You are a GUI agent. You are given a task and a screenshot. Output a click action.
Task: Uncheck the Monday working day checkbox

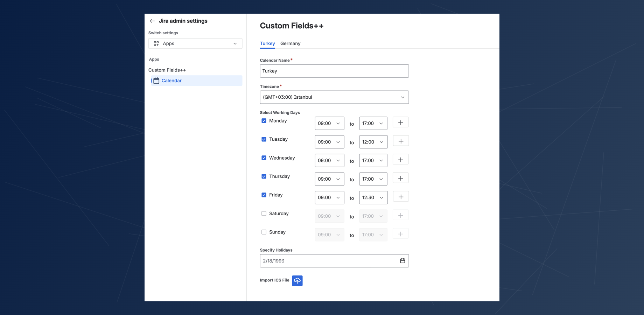point(264,121)
